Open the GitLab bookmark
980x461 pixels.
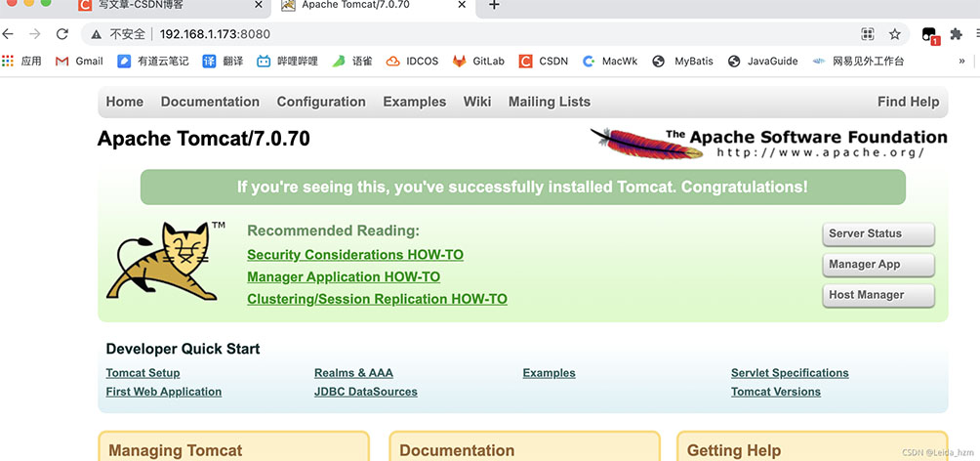pyautogui.click(x=478, y=61)
